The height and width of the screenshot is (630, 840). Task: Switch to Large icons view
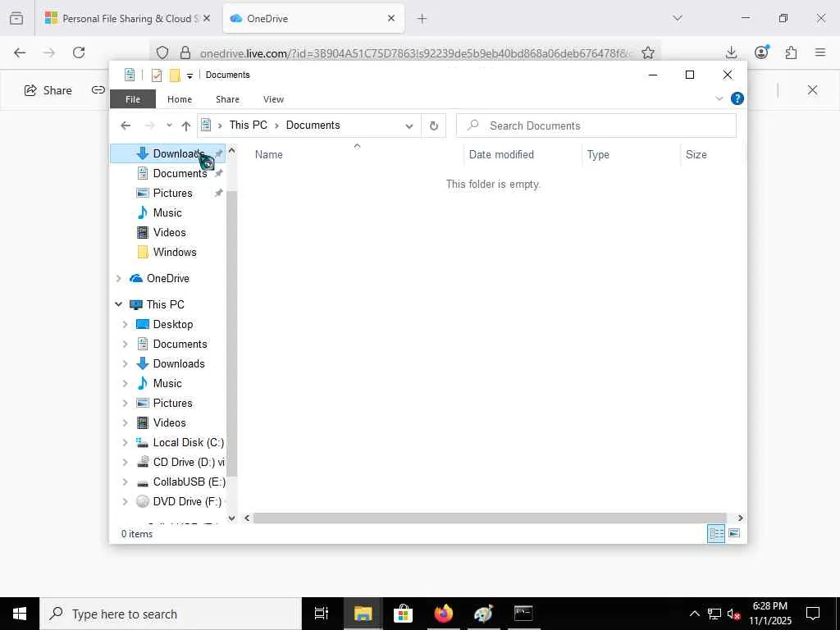[x=734, y=533]
